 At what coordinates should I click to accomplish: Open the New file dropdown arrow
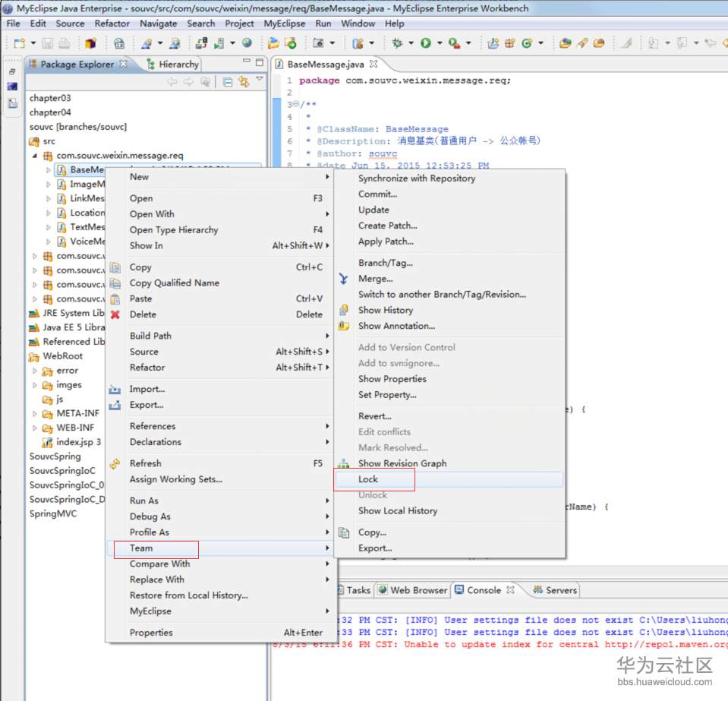pyautogui.click(x=33, y=43)
